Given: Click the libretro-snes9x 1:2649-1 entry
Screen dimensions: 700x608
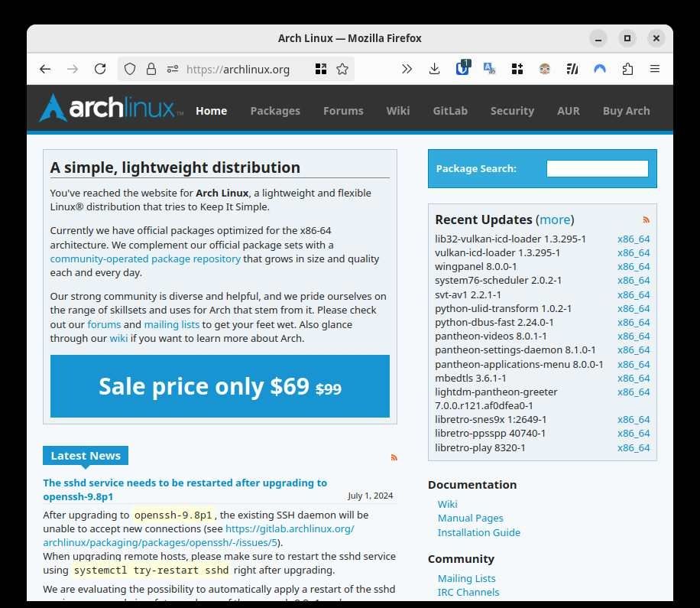Looking at the screenshot, I should (x=491, y=419).
